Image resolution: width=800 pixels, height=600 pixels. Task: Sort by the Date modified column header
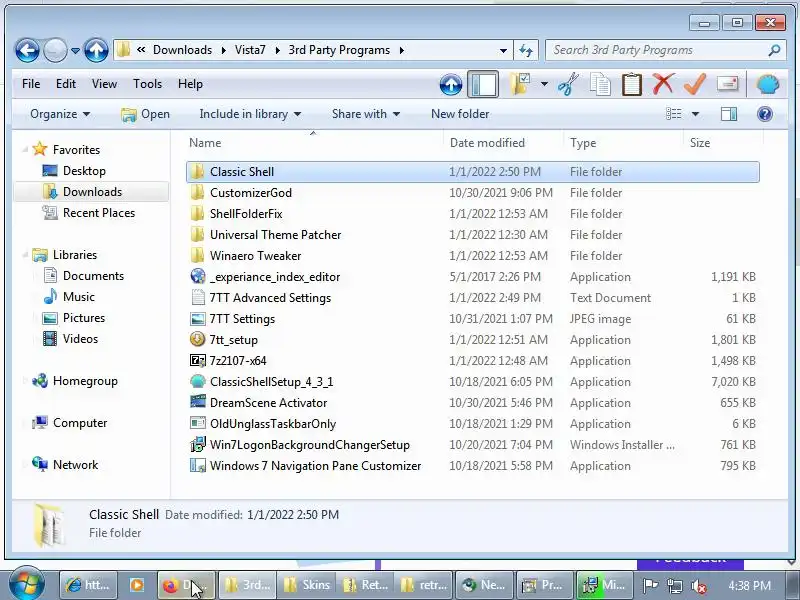tap(504, 143)
